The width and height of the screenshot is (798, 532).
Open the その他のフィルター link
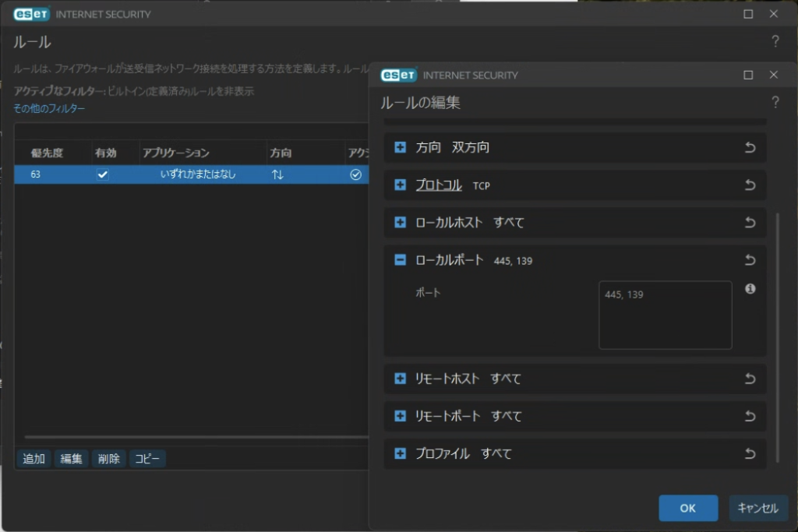49,108
